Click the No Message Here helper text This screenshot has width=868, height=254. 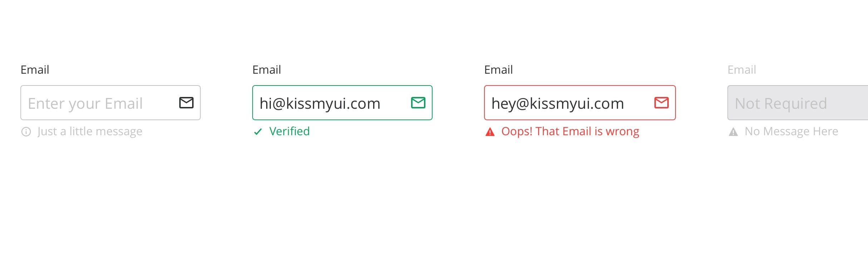point(791,132)
